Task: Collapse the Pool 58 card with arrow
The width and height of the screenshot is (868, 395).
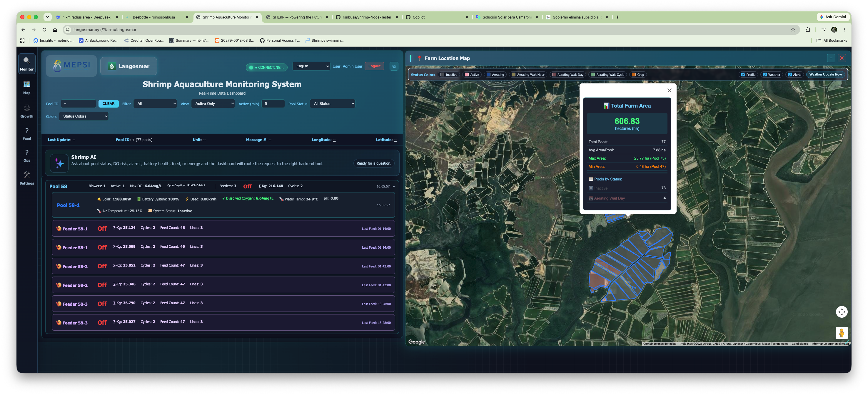Action: tap(393, 187)
